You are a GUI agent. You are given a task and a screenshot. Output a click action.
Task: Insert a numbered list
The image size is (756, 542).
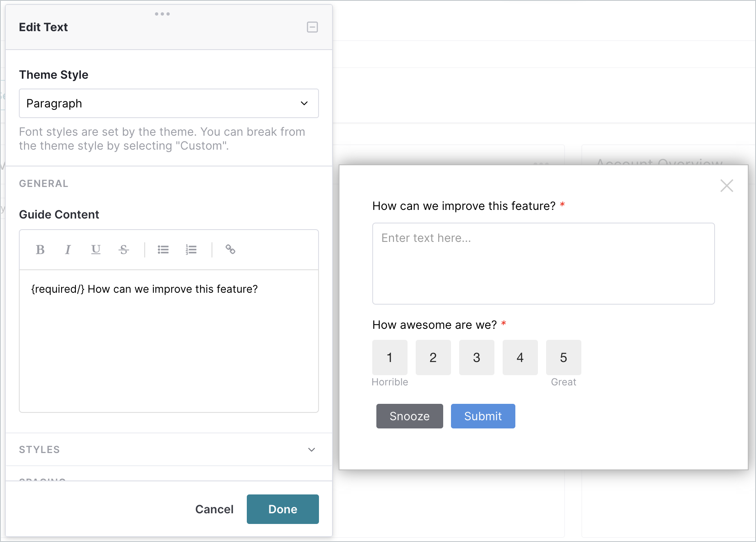coord(191,249)
